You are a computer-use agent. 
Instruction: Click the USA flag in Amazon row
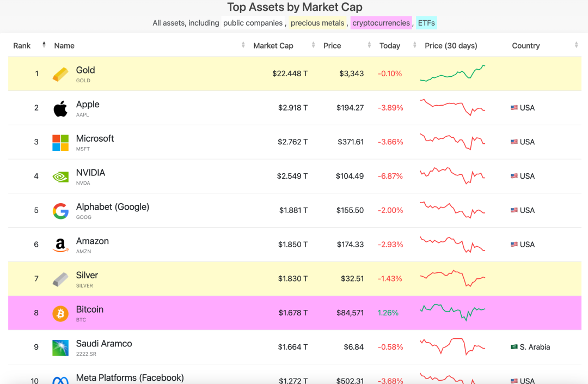click(514, 244)
